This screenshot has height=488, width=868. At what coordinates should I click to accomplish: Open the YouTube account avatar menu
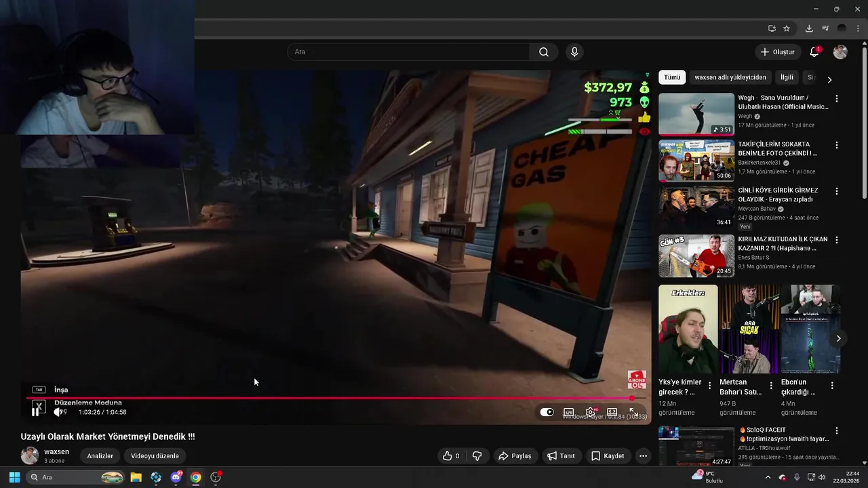coord(840,52)
